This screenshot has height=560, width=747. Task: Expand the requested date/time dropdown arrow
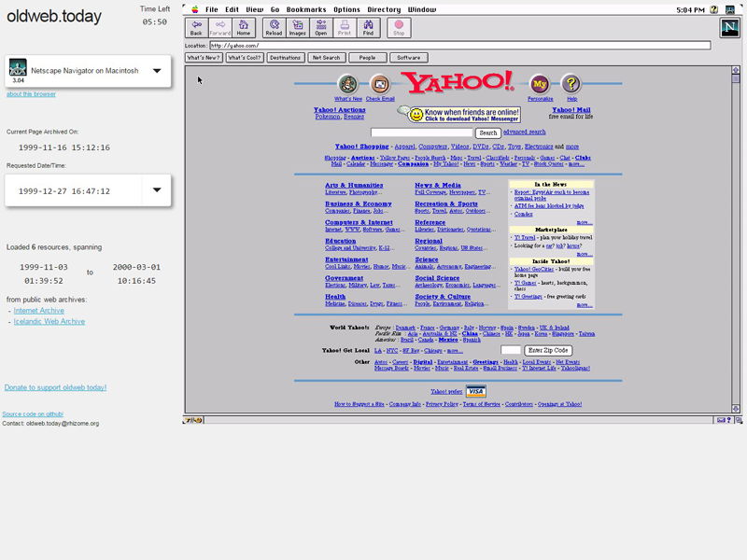click(x=157, y=190)
